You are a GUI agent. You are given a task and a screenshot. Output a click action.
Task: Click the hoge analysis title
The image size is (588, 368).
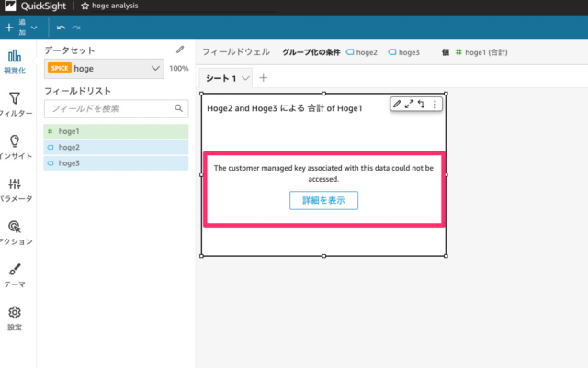coord(115,6)
